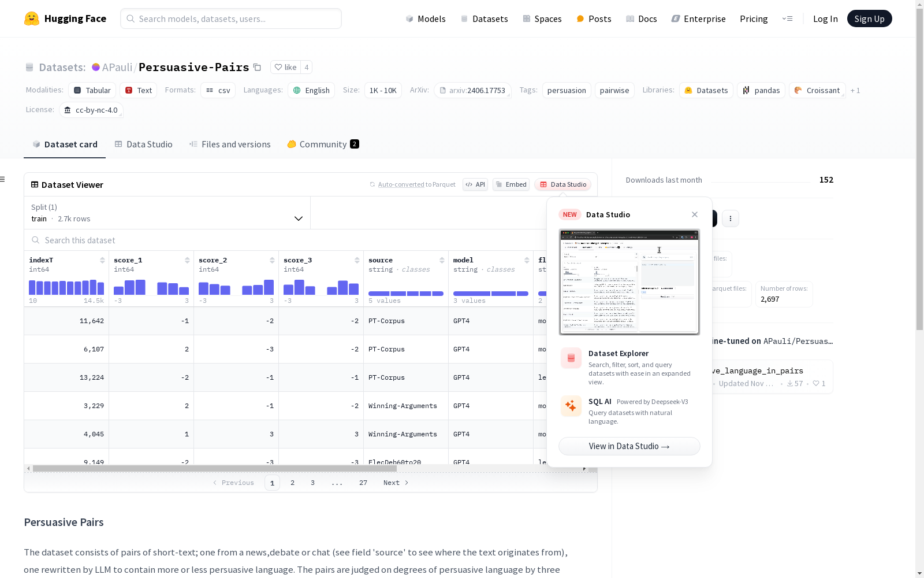Click the persuasion tag
This screenshot has height=578, width=924.
click(x=567, y=90)
